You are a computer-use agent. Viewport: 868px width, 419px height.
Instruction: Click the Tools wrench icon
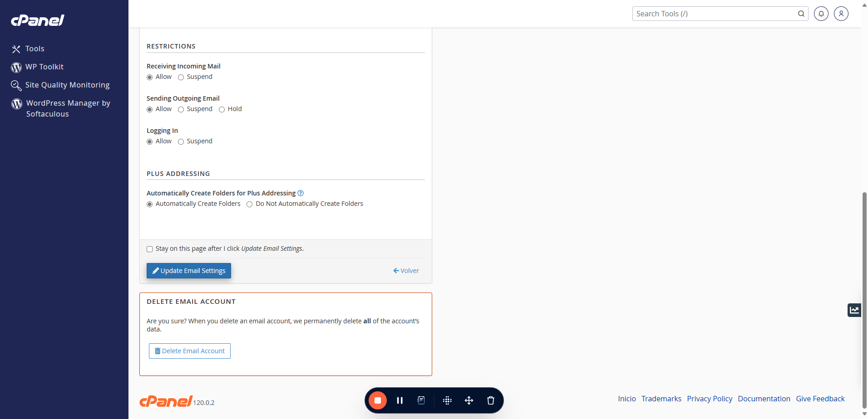(x=16, y=49)
